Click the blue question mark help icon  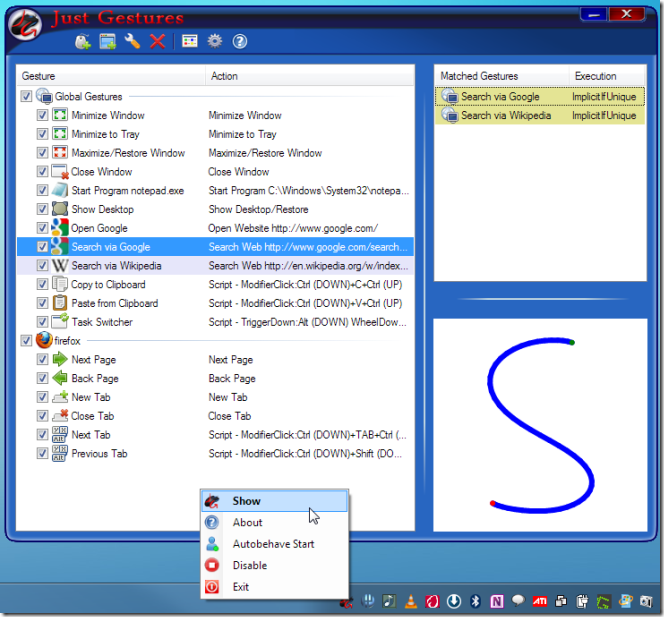coord(239,41)
